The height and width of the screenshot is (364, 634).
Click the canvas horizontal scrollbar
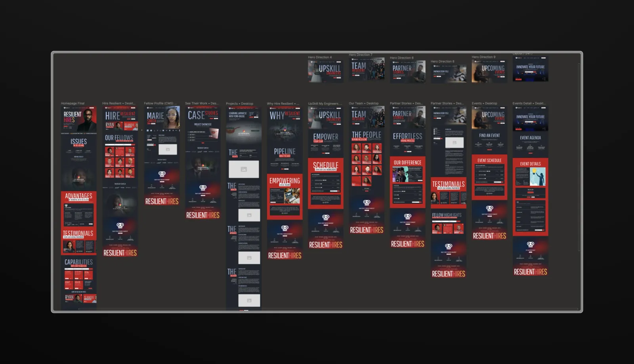[328, 309]
